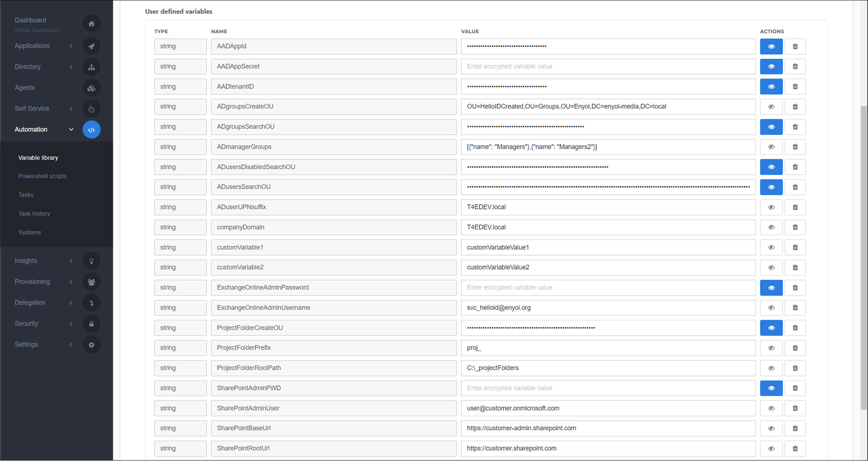Viewport: 868px width, 461px height.
Task: Toggle encryption eye for ADmanagerGroups
Action: (771, 147)
